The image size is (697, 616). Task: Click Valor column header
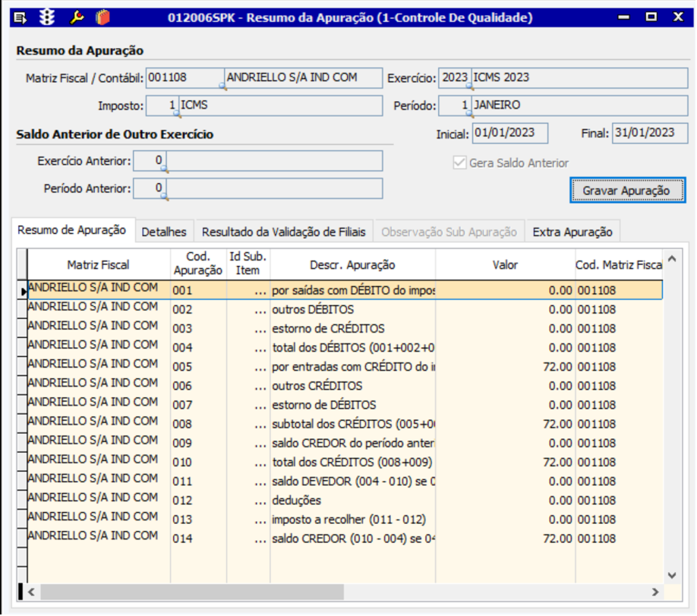click(x=505, y=264)
